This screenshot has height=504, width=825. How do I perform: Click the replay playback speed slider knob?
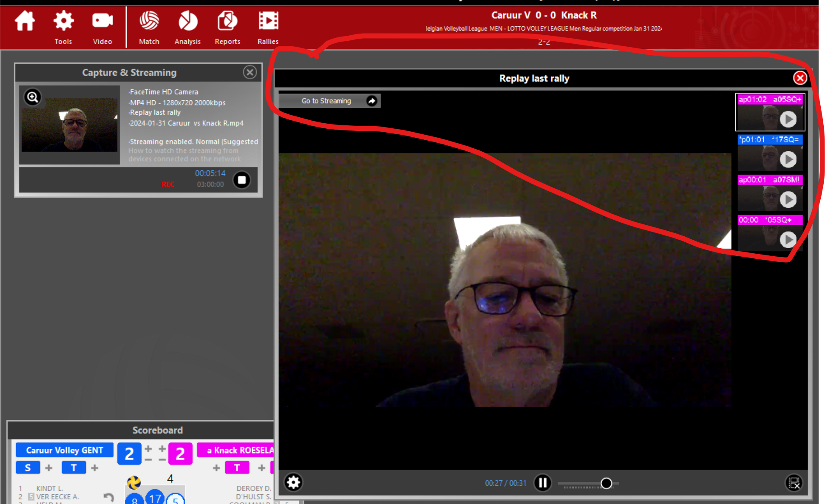606,483
